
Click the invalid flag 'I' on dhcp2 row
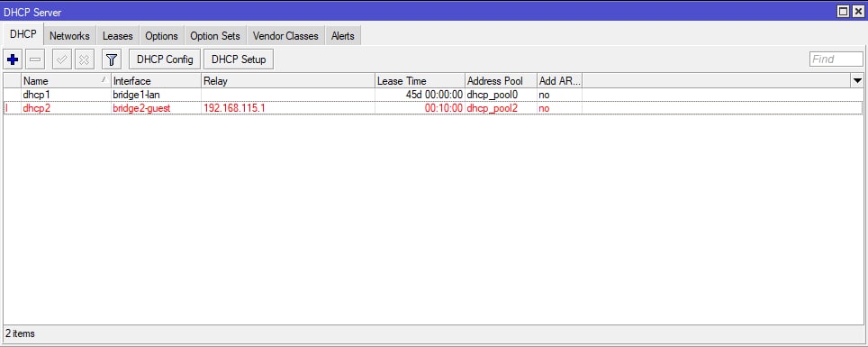[6, 109]
